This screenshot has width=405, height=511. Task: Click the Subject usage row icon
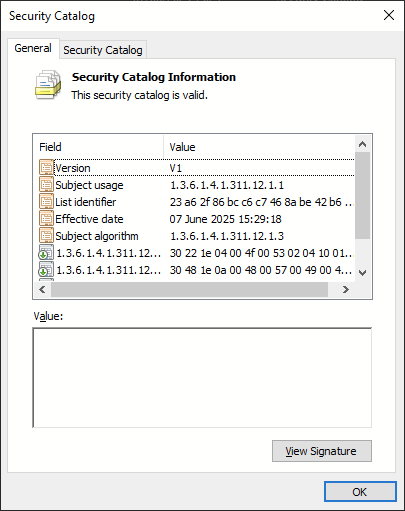(x=46, y=184)
